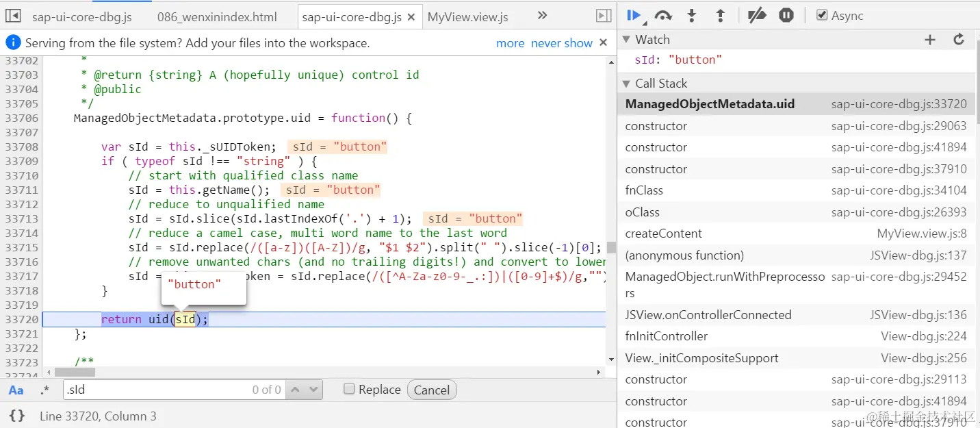Toggle pause on exceptions
Image resolution: width=980 pixels, height=428 pixels.
click(786, 15)
